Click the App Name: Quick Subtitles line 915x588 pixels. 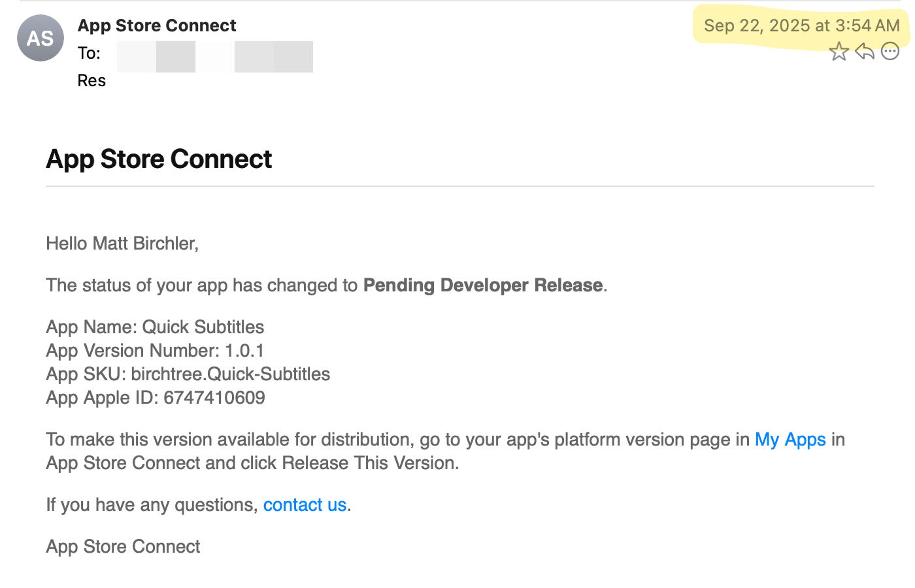click(155, 327)
